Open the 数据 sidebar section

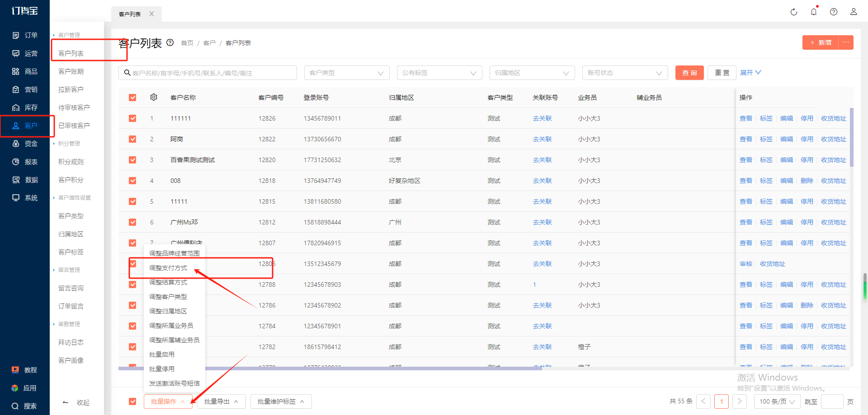click(x=25, y=180)
